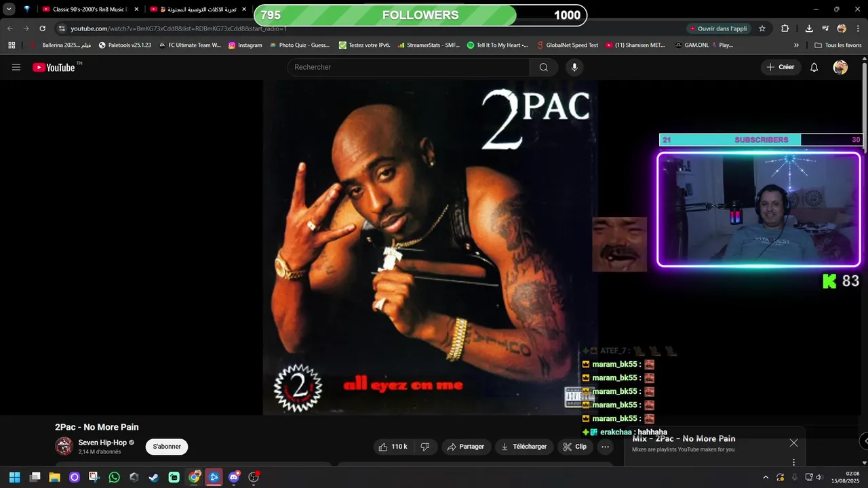Go to the YouTube home logo
Viewport: 868px width, 488px height.
click(x=54, y=67)
